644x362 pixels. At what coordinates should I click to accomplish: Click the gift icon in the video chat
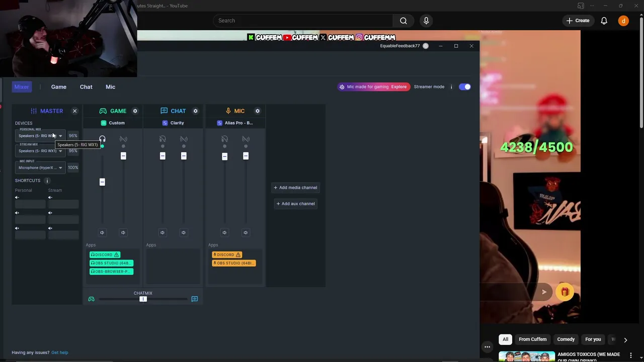pyautogui.click(x=565, y=292)
